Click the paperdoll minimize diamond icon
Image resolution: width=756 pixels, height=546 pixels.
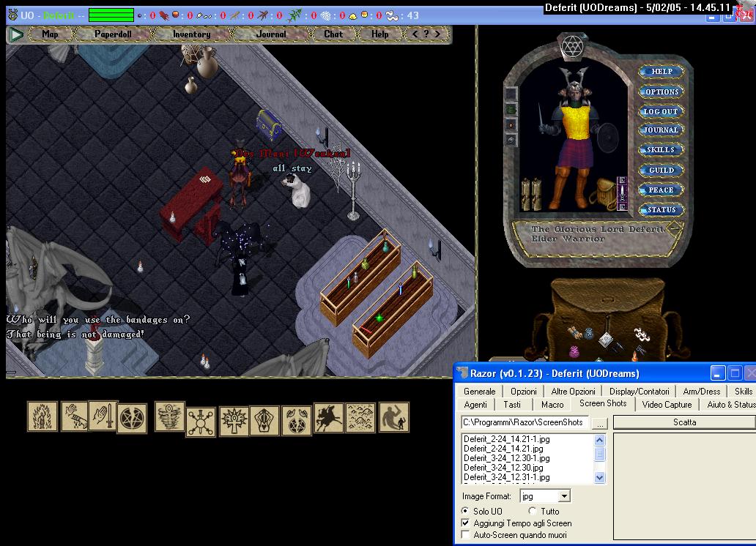[675, 228]
